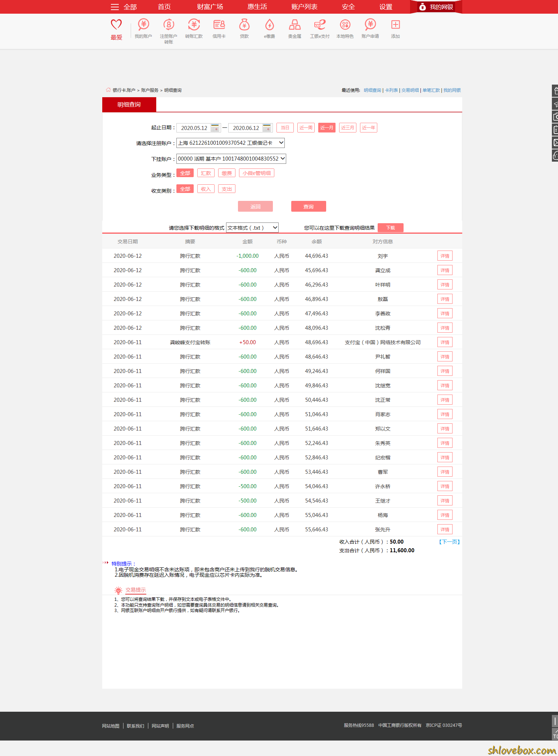
Task: Select the 近三月 date range option
Action: (x=347, y=128)
